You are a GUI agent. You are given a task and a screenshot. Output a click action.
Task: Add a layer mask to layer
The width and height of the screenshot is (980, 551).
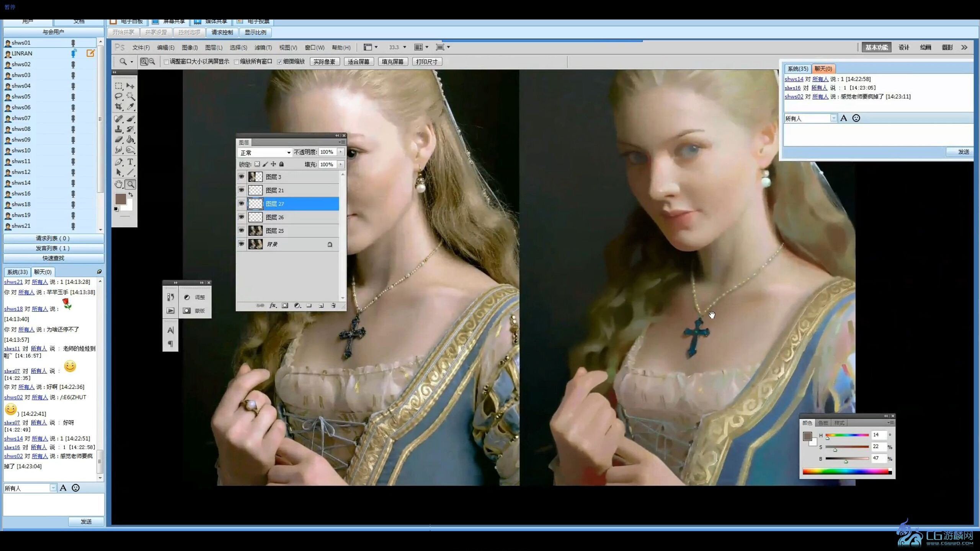pos(285,305)
